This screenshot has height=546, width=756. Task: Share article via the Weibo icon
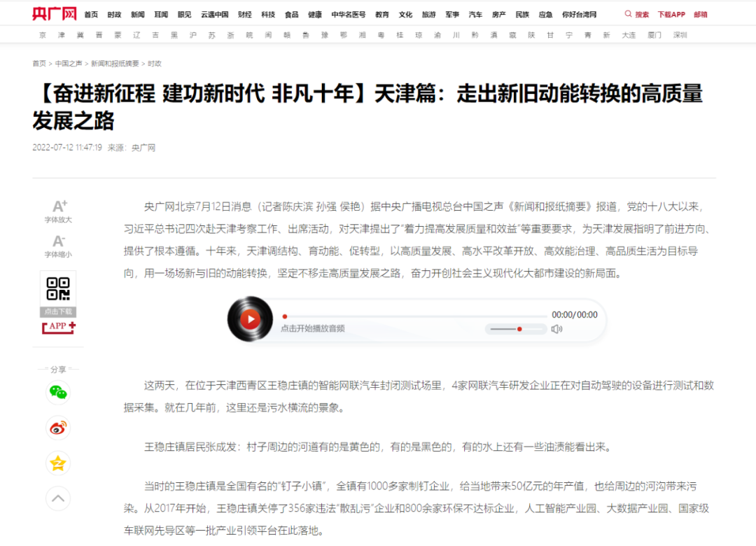coord(58,428)
